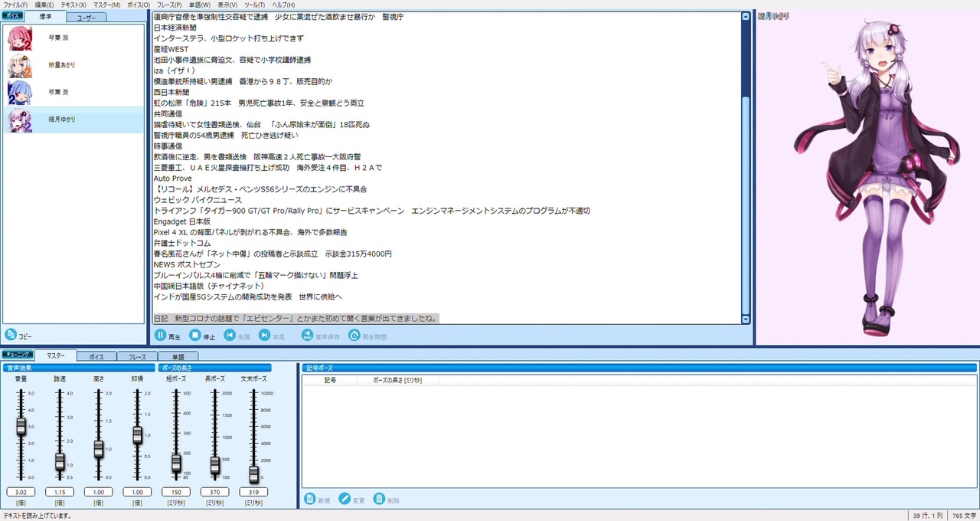
Task: Click the 高さ pitch slider handle
Action: [x=99, y=449]
